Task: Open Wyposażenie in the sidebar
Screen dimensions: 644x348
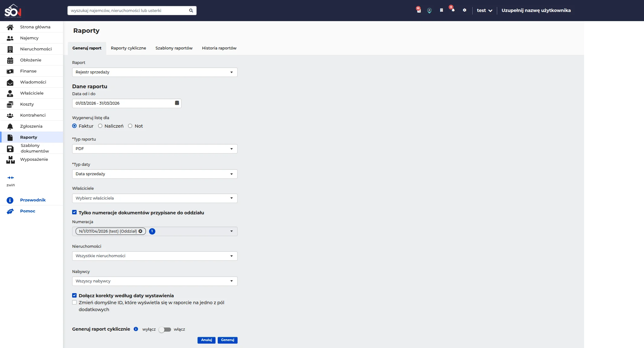Action: 34,159
